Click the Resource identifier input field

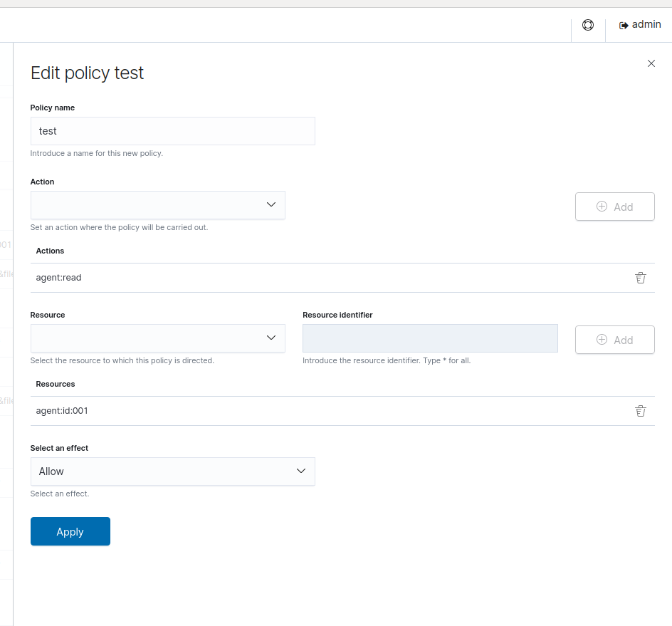coord(430,338)
